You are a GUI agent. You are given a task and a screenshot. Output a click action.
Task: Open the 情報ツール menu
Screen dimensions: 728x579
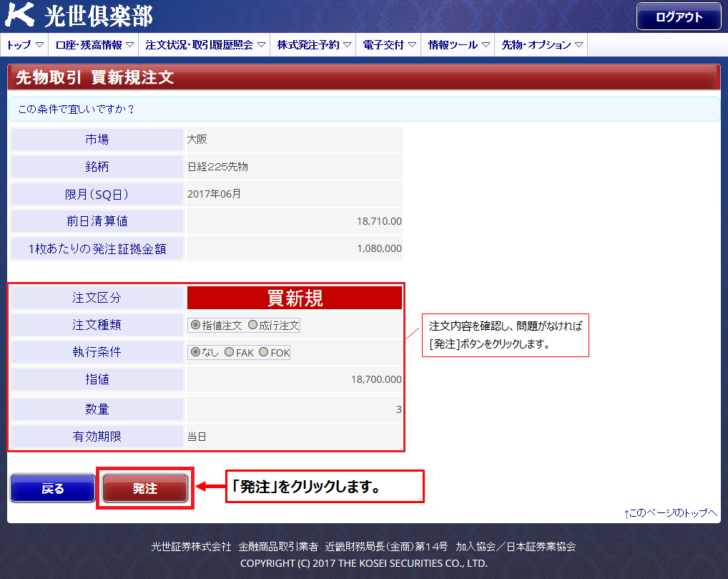click(458, 44)
